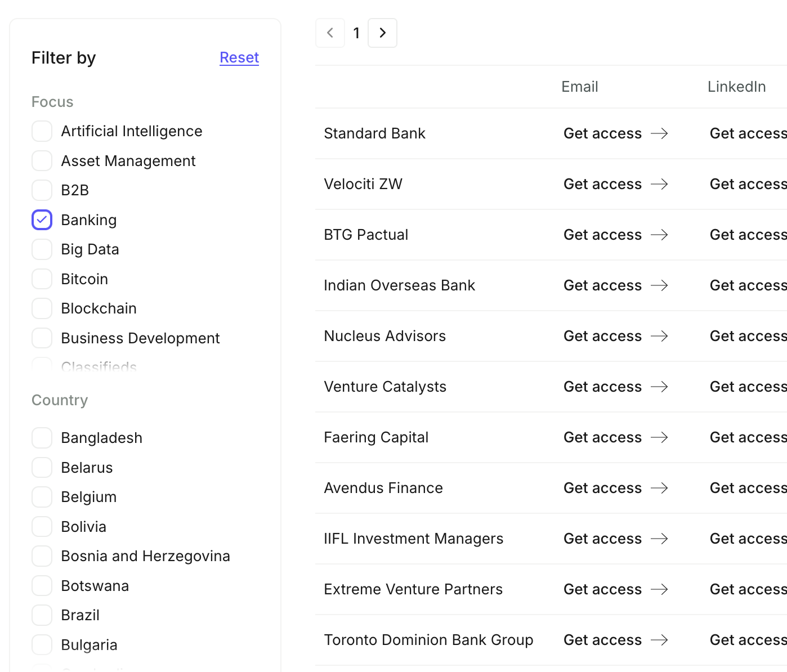
Task: Check the Asset Management filter
Action: 42,161
